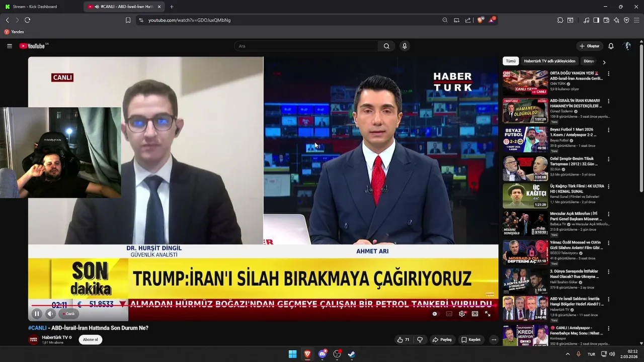Open YouTube notifications bell
The width and height of the screenshot is (644, 362).
pos(611,46)
